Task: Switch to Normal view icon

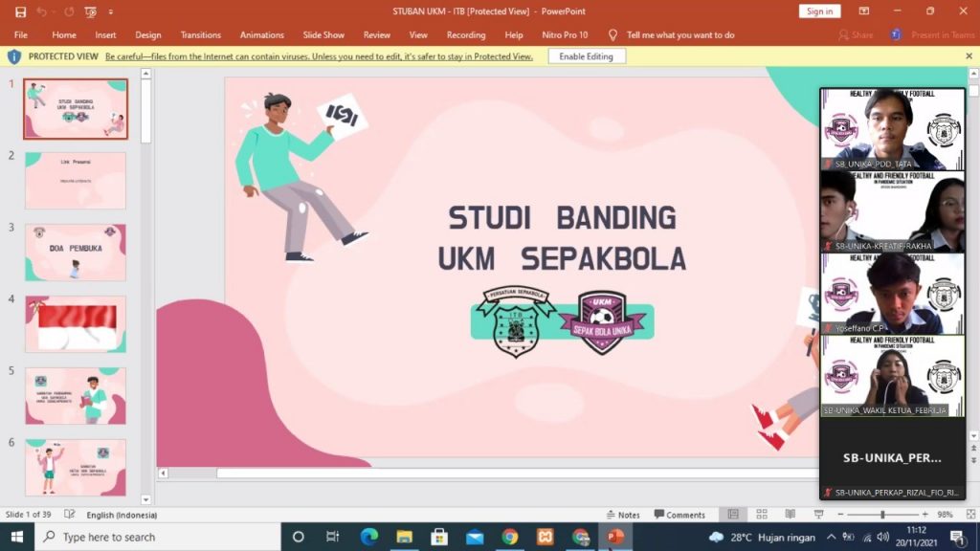Action: click(x=733, y=514)
